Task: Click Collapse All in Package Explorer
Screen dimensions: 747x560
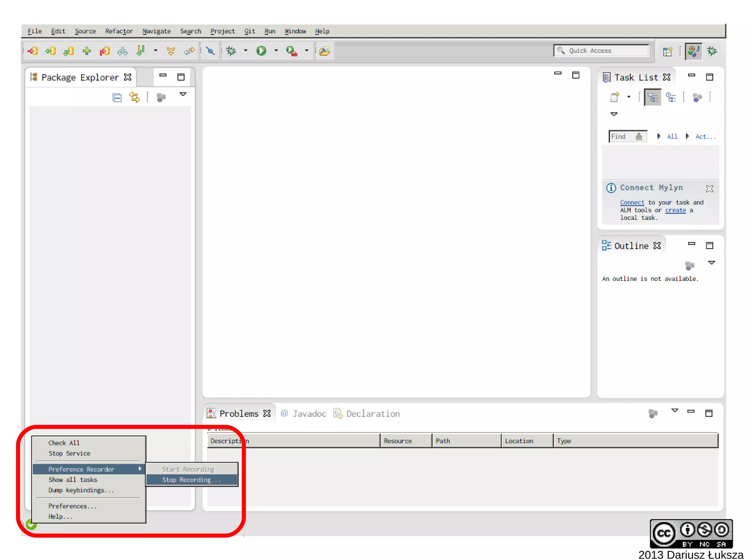Action: click(x=117, y=97)
